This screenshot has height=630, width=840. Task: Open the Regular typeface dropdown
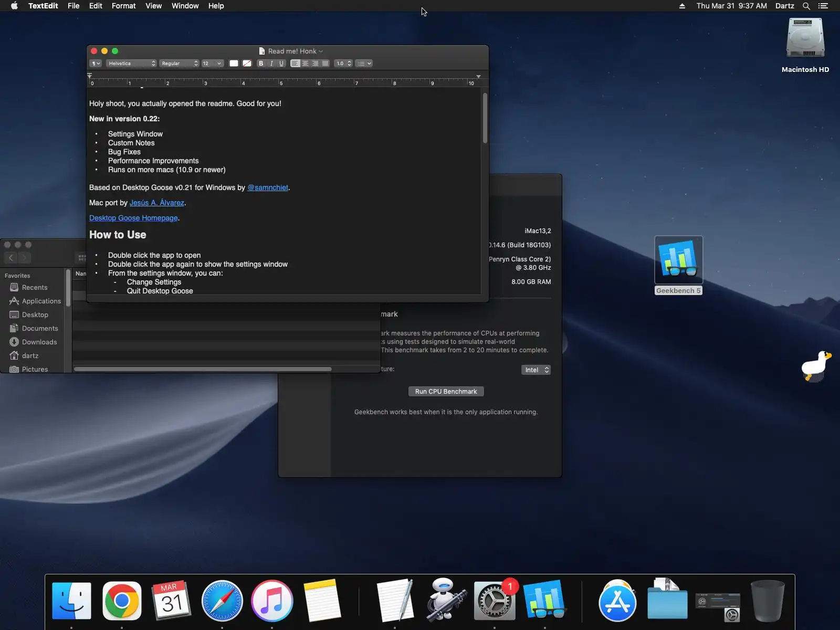[x=179, y=64]
